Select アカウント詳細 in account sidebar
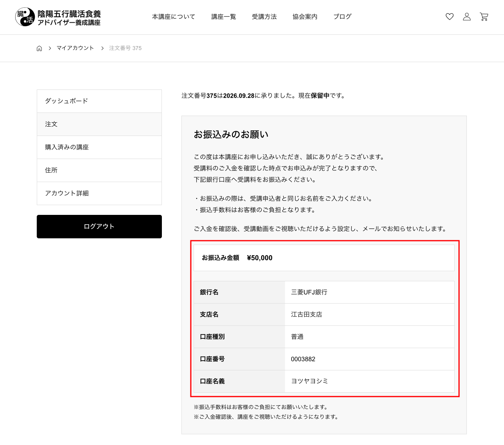The width and height of the screenshot is (504, 445). pyautogui.click(x=99, y=193)
